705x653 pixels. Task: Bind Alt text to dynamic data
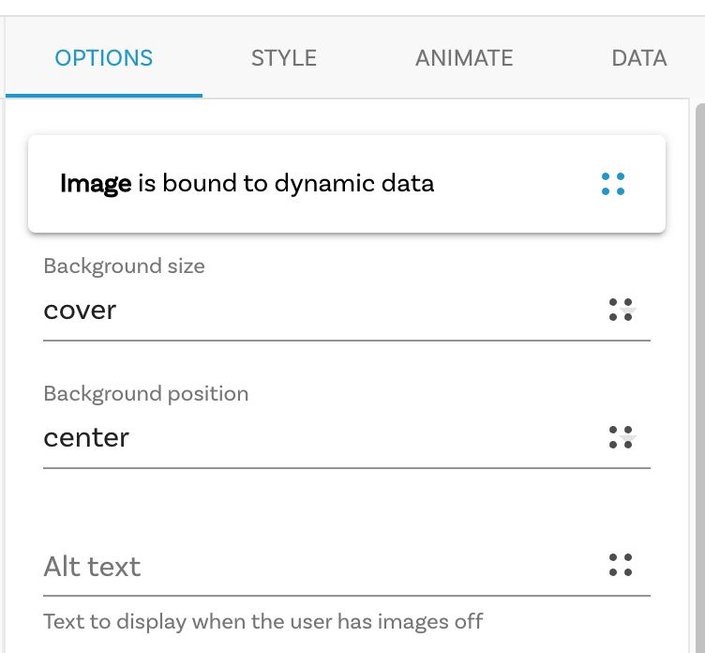coord(620,565)
